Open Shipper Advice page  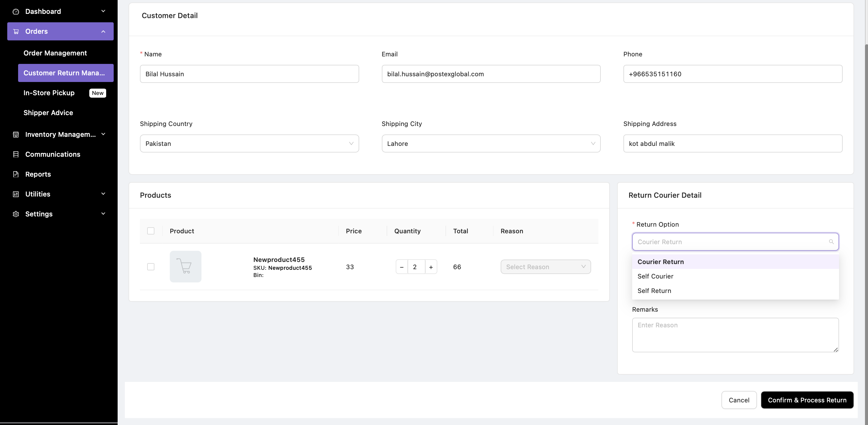[66, 112]
